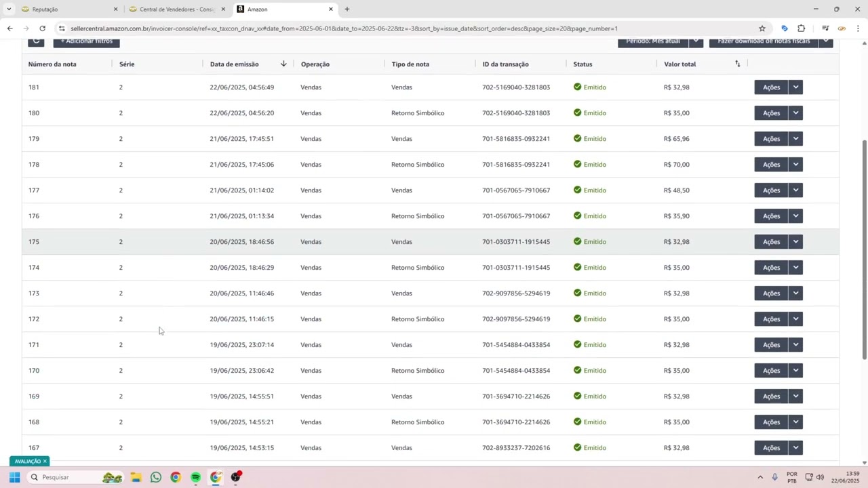Viewport: 868px width, 488px height.
Task: Show hidden system tray icons
Action: 760,477
